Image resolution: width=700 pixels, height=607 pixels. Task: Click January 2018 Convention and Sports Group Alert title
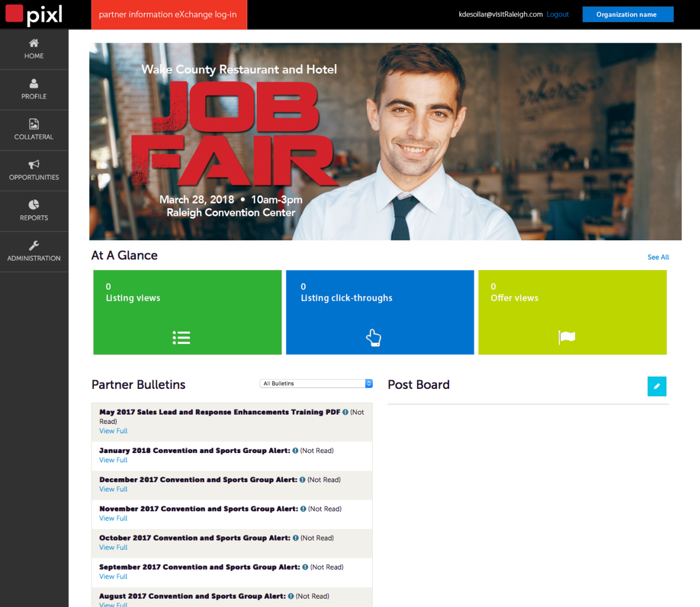point(194,451)
